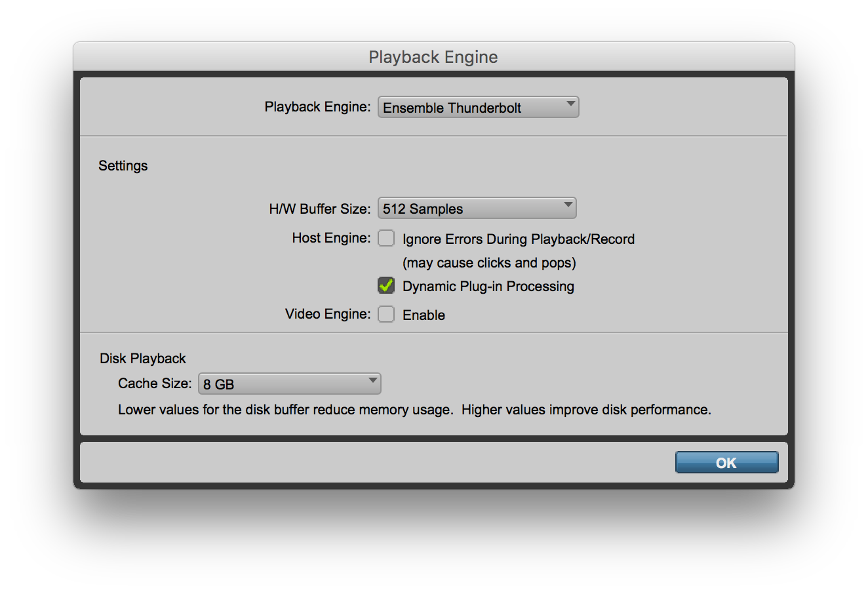Enable Ignore Errors During Playback/Record
Image resolution: width=868 pixels, height=594 pixels.
tap(386, 238)
